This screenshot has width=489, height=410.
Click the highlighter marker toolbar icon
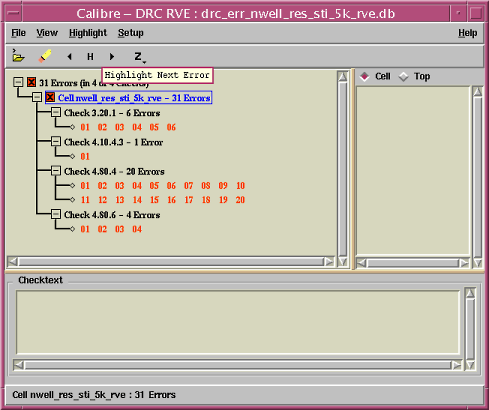click(x=45, y=56)
